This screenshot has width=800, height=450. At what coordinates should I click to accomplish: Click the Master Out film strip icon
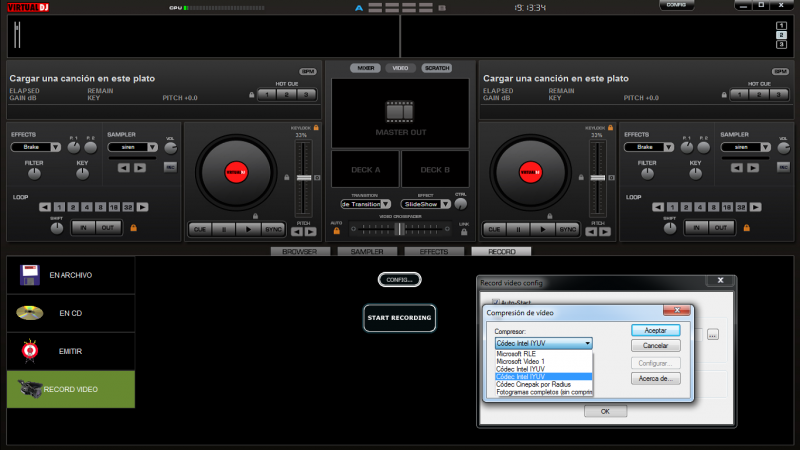(x=399, y=112)
